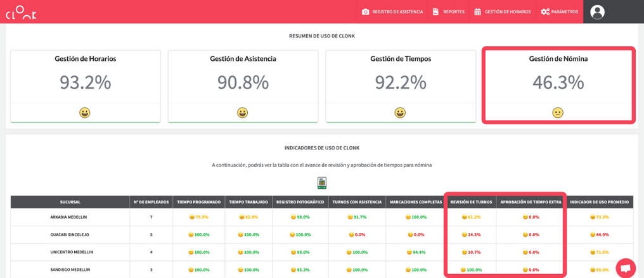Select the GUACARI SINCELEJO branch row
The width and height of the screenshot is (644, 278).
click(x=70, y=235)
